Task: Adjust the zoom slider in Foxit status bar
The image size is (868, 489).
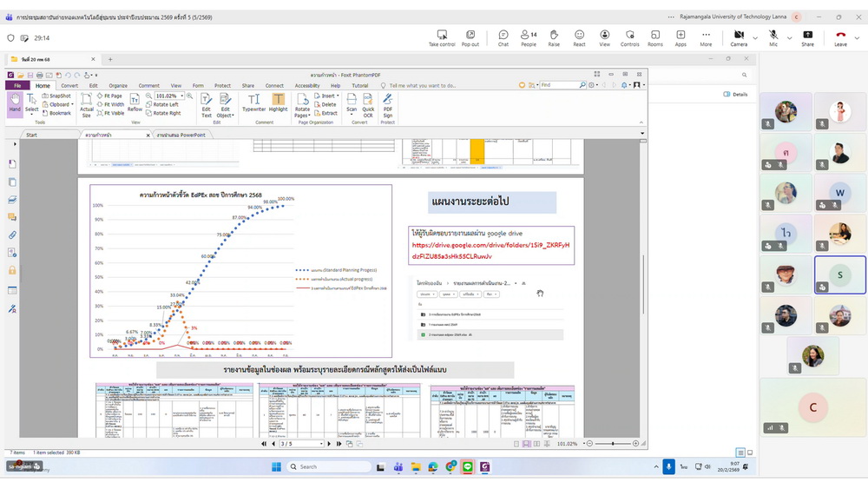Action: click(612, 444)
